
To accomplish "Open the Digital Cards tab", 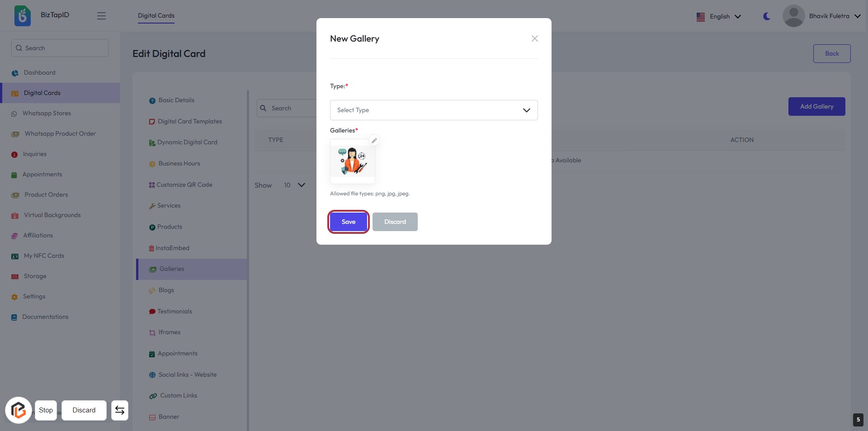I will pos(156,16).
